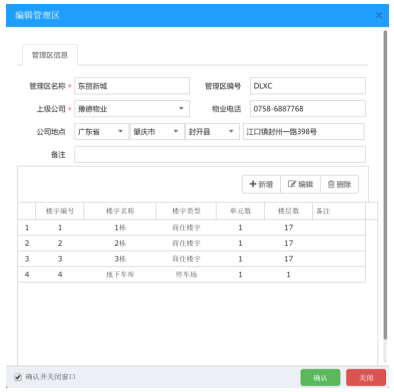Click the 物业电话 field 0758-6887768
The image size is (394, 392).
308,109
